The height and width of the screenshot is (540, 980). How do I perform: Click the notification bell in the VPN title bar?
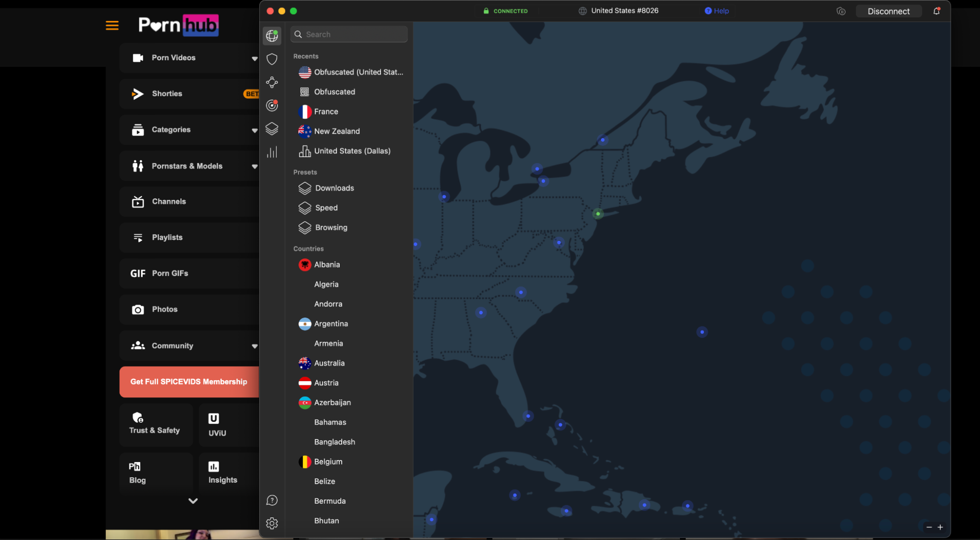point(936,11)
